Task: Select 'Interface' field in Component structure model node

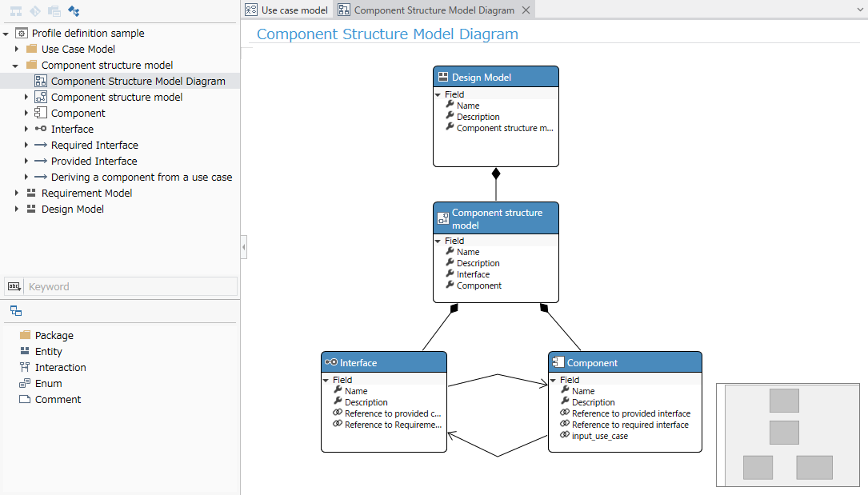Action: (x=474, y=274)
